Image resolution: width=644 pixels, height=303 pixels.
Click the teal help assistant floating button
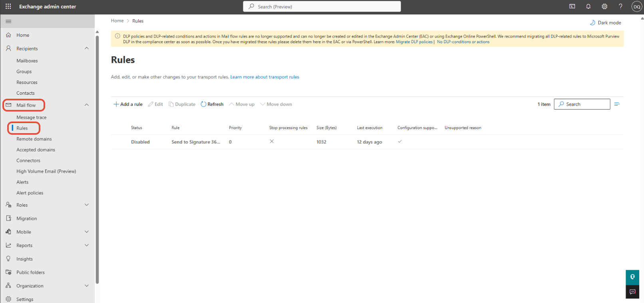632,277
